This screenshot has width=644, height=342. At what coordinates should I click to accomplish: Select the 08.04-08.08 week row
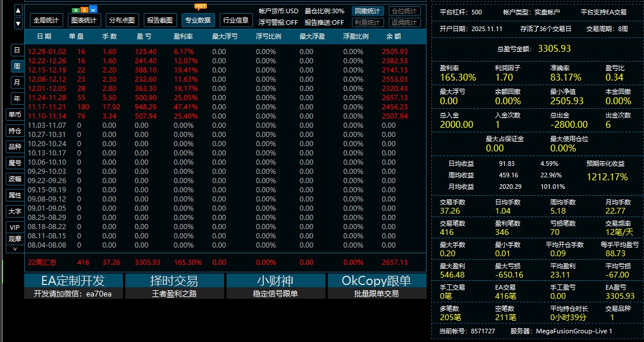point(225,245)
